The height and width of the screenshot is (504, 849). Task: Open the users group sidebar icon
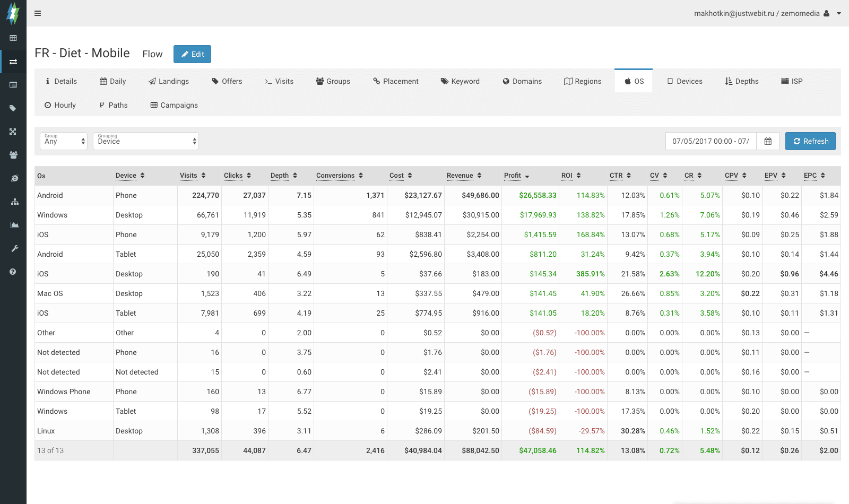point(13,155)
